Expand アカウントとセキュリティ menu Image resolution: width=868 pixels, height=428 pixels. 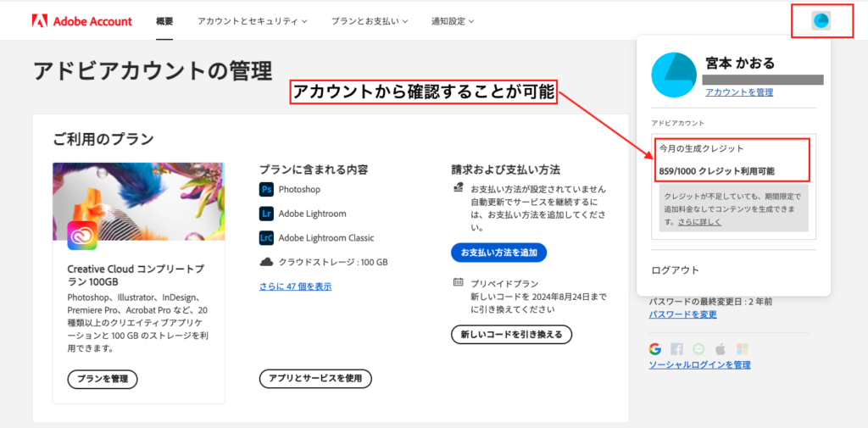[253, 21]
